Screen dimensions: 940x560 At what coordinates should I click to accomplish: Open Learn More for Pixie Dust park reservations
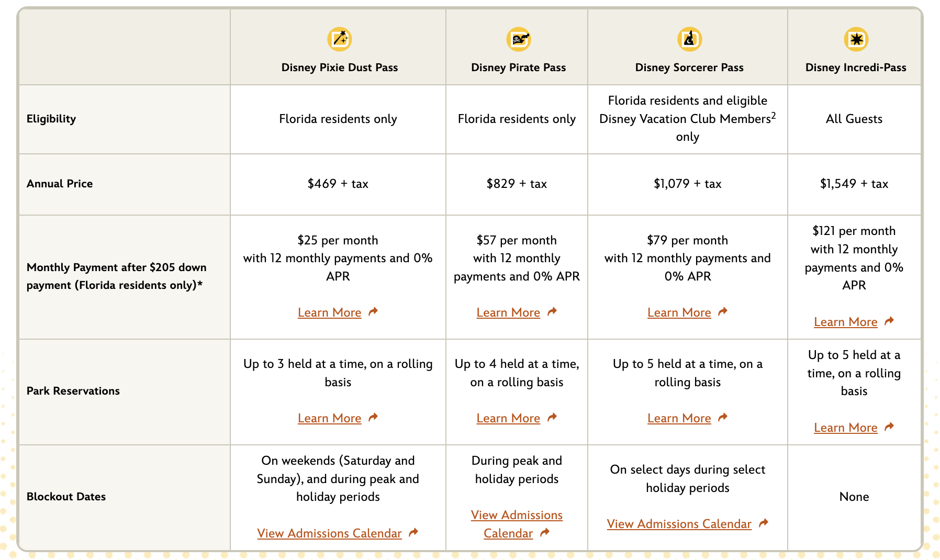[x=329, y=418]
